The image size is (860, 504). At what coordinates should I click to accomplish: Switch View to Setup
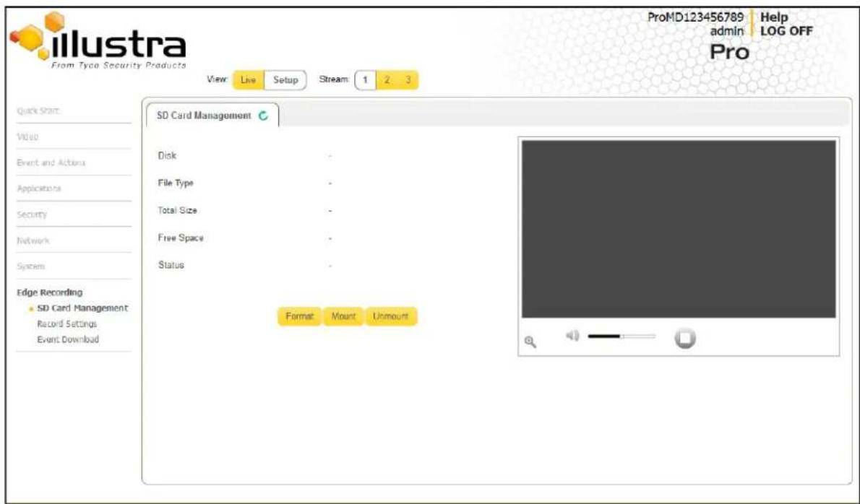[285, 80]
